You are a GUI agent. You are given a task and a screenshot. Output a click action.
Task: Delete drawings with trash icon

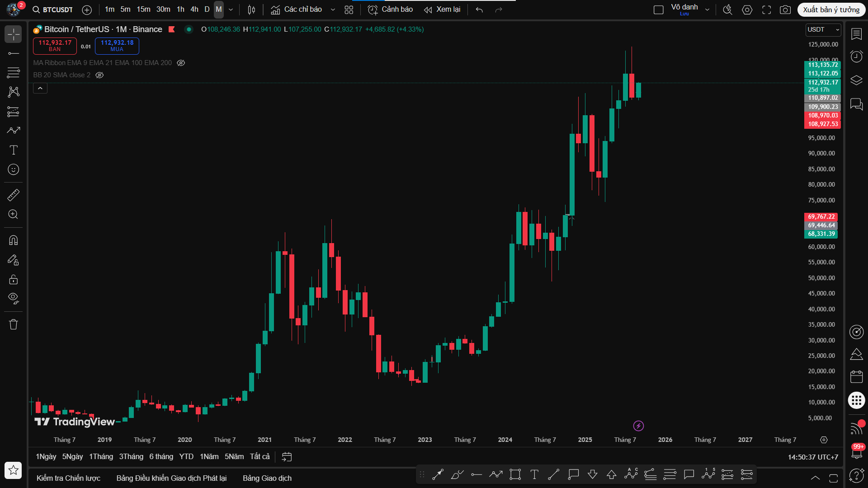point(14,324)
